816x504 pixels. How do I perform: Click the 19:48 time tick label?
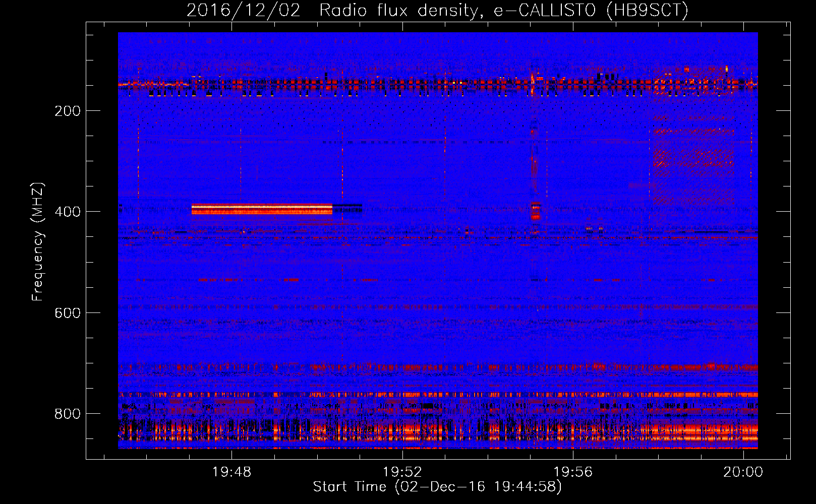(232, 472)
